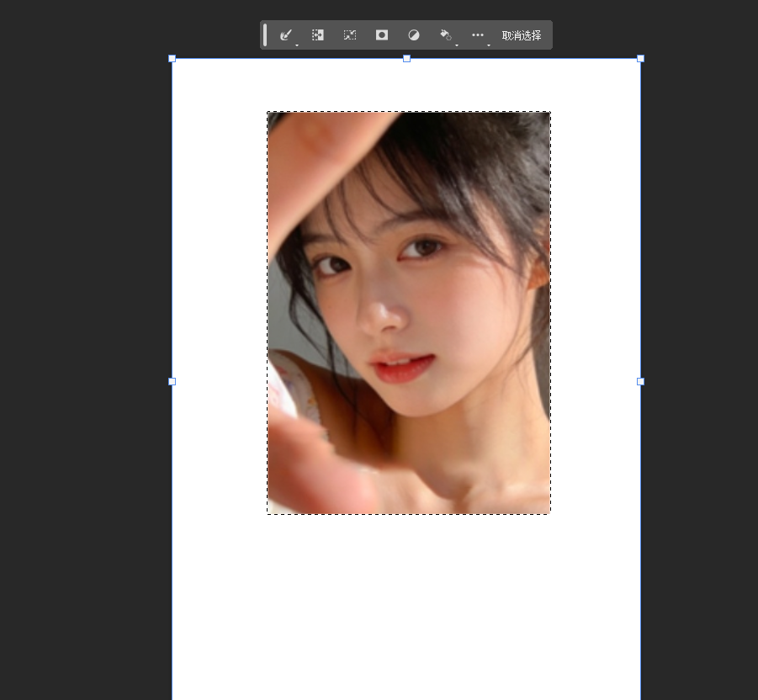The width and height of the screenshot is (758, 700).
Task: Open the modify selection brush options
Action: [286, 35]
